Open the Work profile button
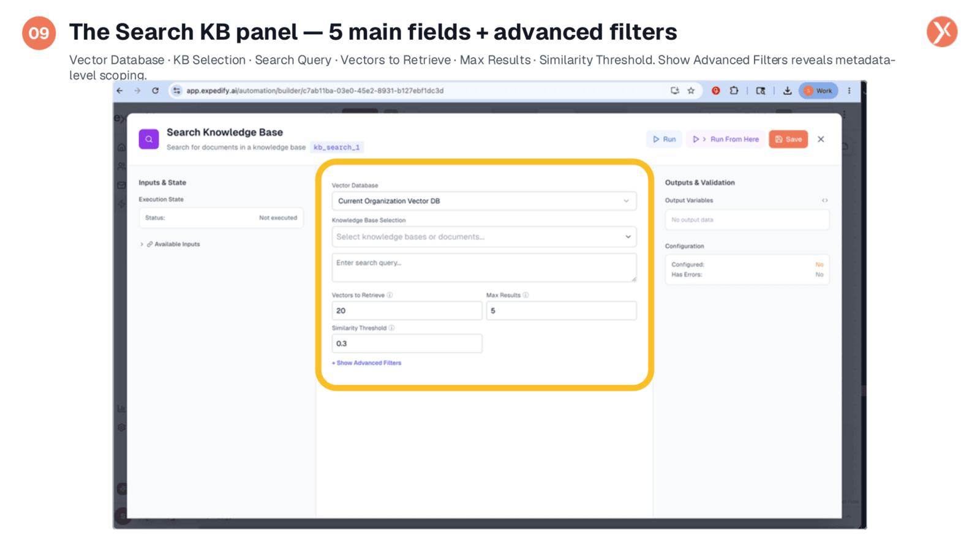This screenshot has height=551, width=980. click(818, 91)
